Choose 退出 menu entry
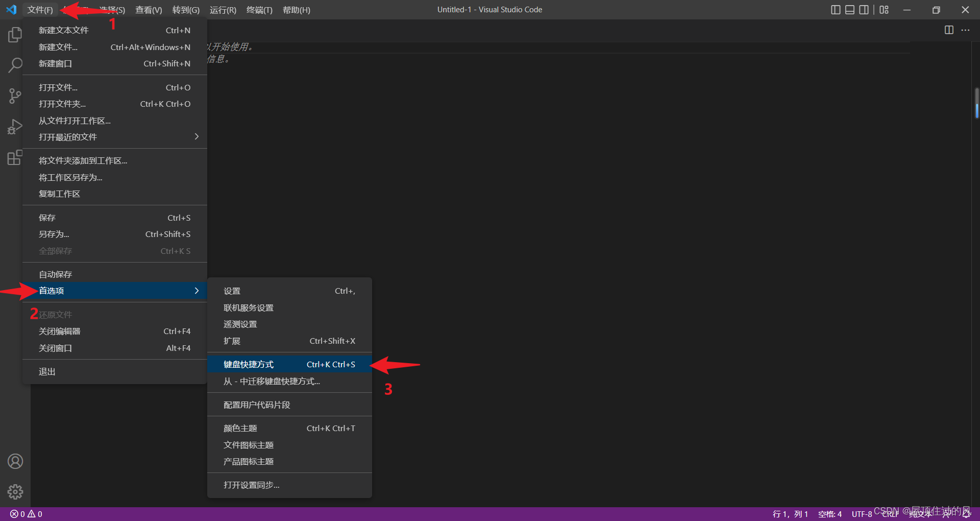Screen dimensions: 980x521 coord(115,371)
